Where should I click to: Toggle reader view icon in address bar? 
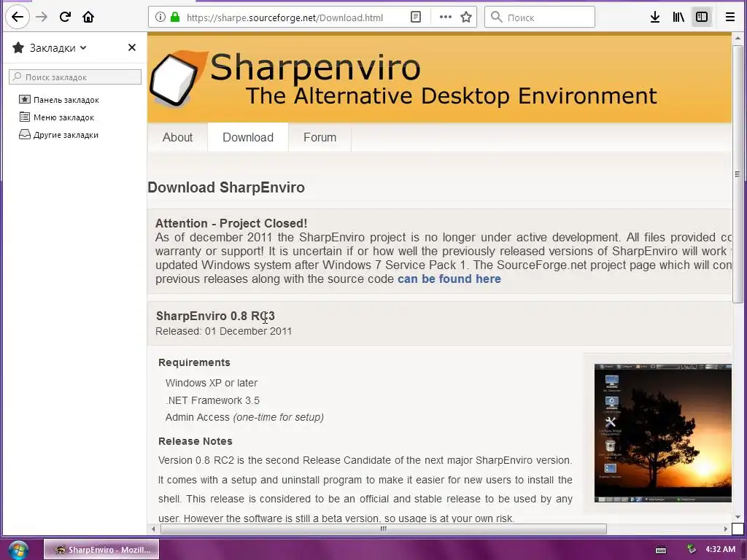pyautogui.click(x=415, y=17)
